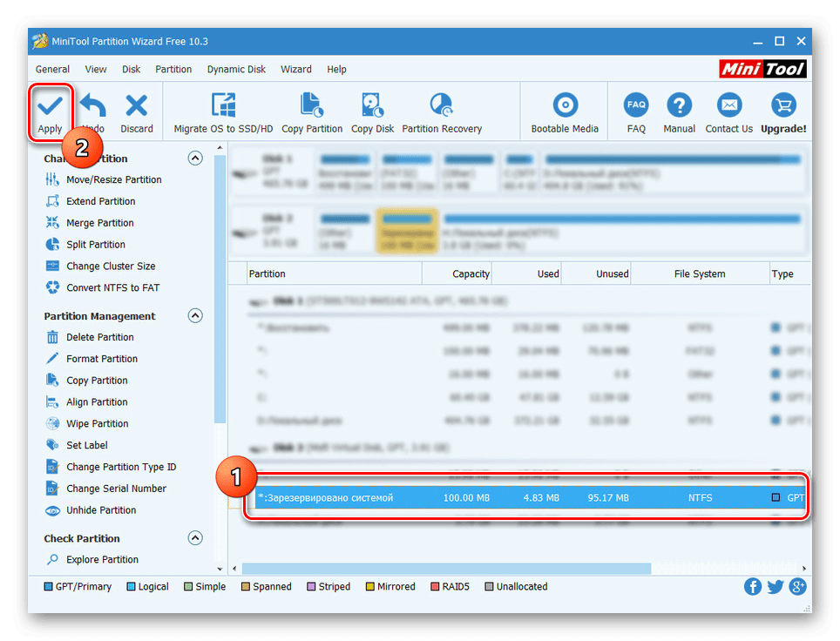This screenshot has height=641, width=840.
Task: Open the FAQ help icon
Action: [x=636, y=106]
